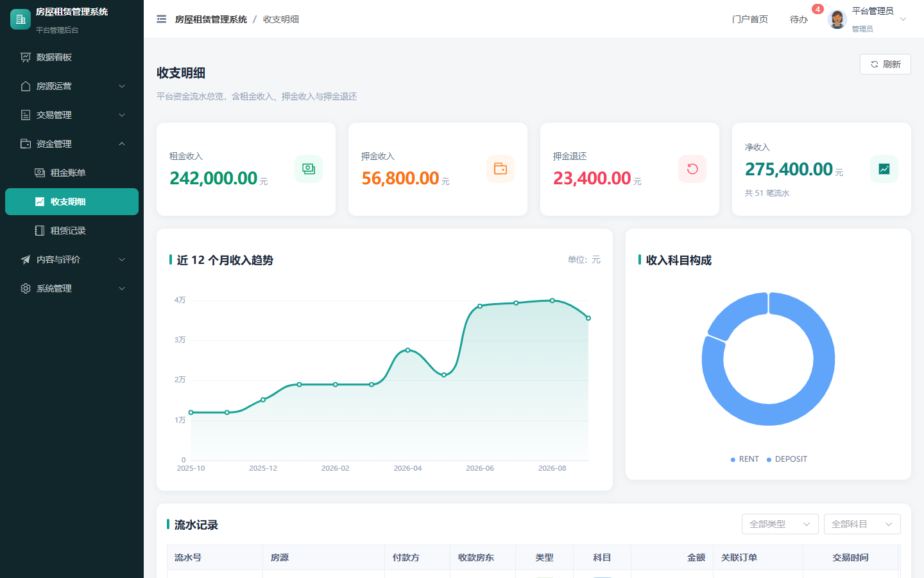Open 待办 with the notification badge
The height and width of the screenshot is (578, 924).
pyautogui.click(x=799, y=19)
